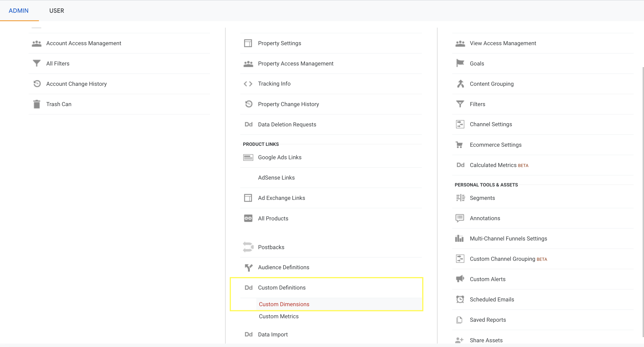The width and height of the screenshot is (644, 347).
Task: Open the Ecommerce Settings text link
Action: point(495,145)
